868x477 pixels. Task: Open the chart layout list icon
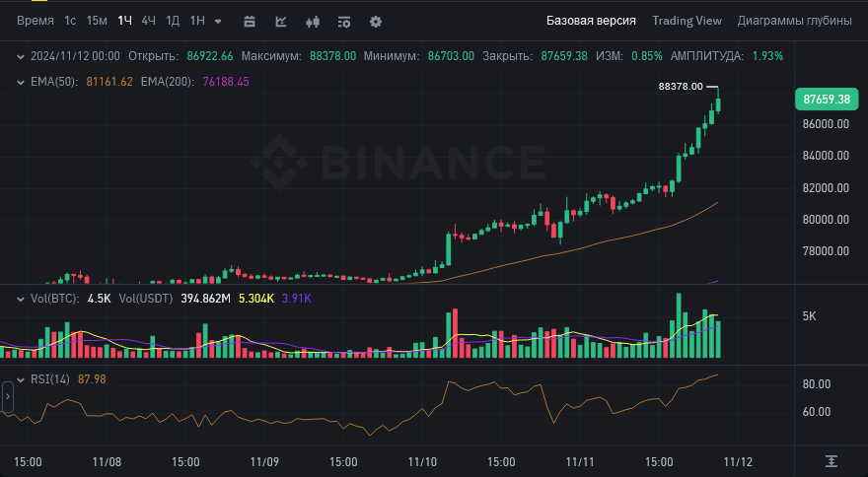(344, 22)
